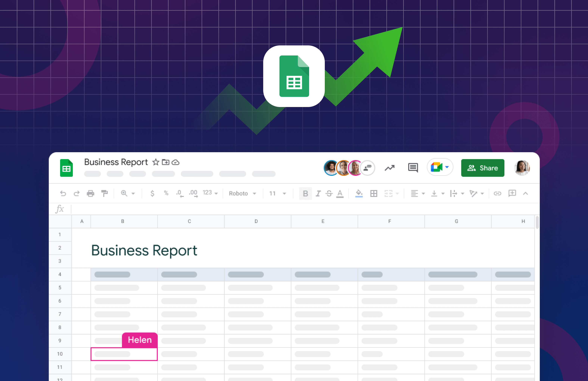Toggle Italic formatting
The height and width of the screenshot is (381, 588).
(318, 193)
